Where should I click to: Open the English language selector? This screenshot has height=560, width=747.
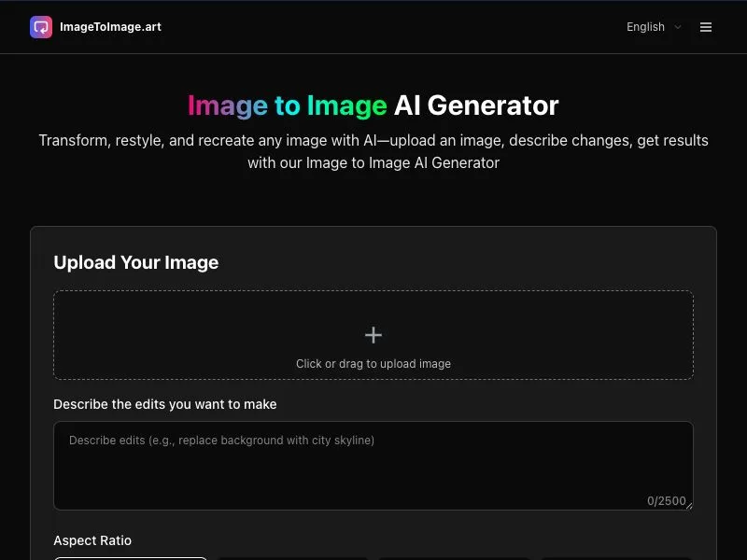pyautogui.click(x=654, y=27)
